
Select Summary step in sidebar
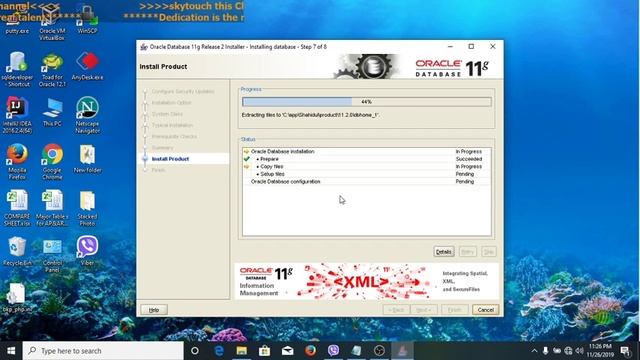coord(162,148)
